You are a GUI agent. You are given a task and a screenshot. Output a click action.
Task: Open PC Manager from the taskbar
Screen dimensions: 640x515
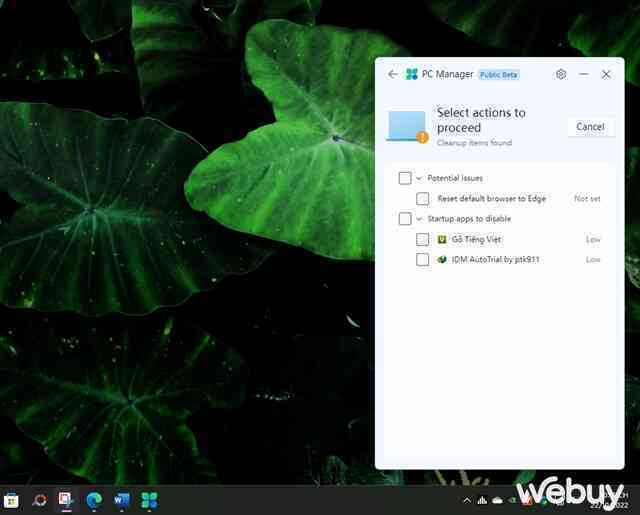[x=149, y=500]
